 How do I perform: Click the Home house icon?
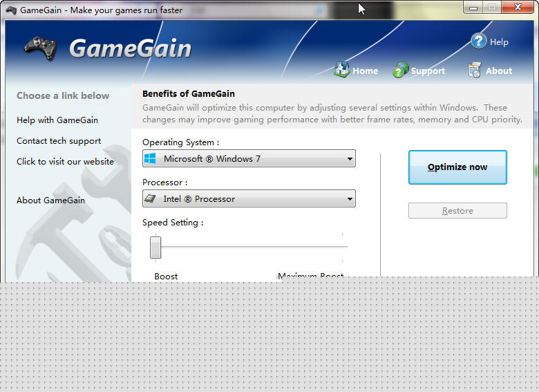[341, 70]
